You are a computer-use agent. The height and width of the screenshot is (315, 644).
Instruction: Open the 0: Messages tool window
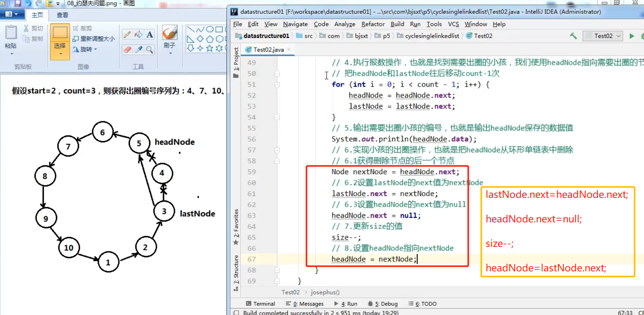point(305,304)
